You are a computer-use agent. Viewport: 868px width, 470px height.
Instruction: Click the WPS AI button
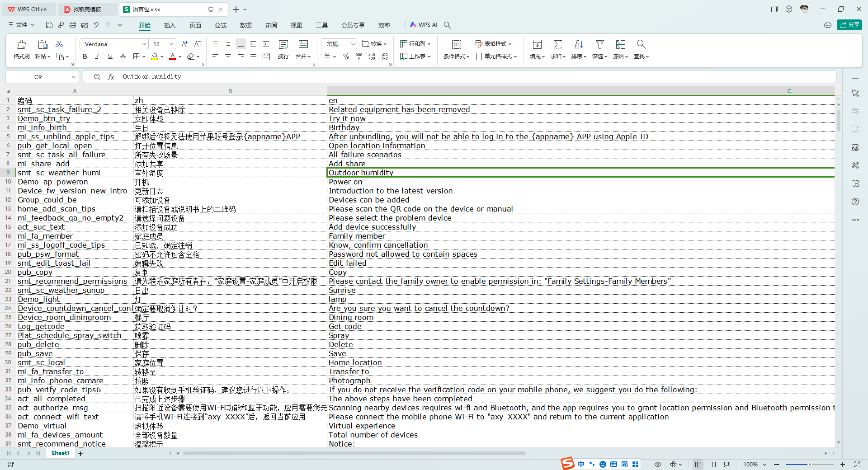pyautogui.click(x=424, y=25)
